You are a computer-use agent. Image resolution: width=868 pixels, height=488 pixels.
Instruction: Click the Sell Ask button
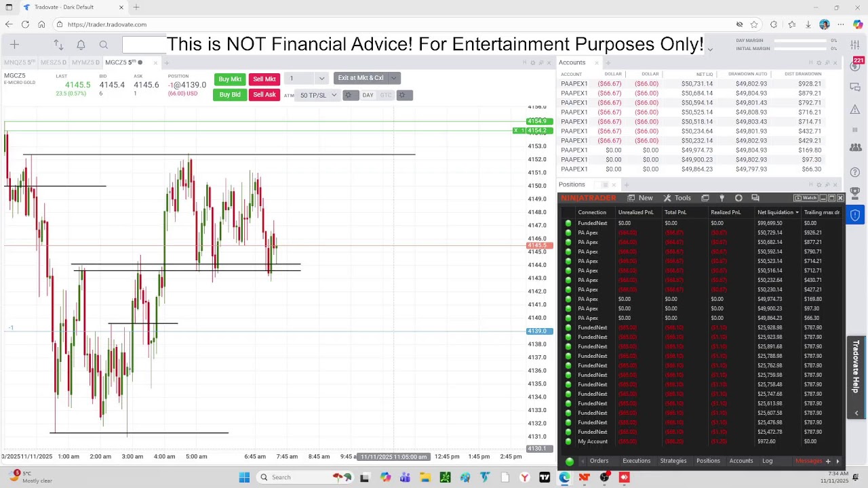[264, 95]
